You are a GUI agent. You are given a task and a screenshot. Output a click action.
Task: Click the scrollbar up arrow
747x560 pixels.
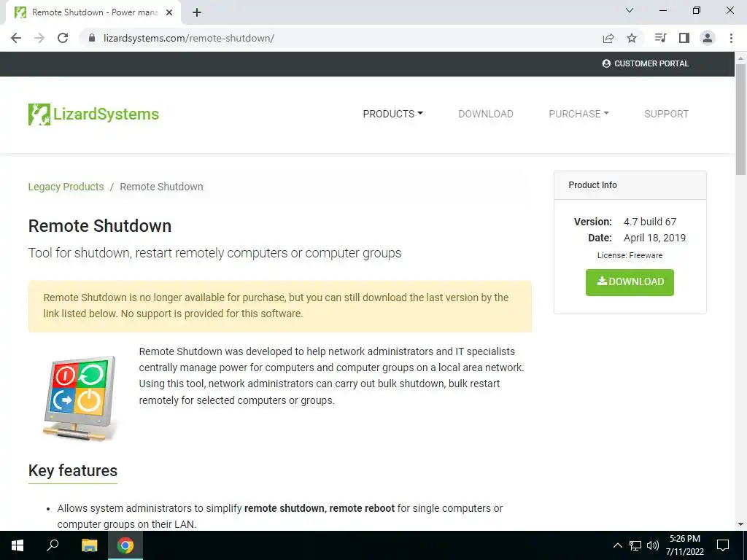(740, 58)
